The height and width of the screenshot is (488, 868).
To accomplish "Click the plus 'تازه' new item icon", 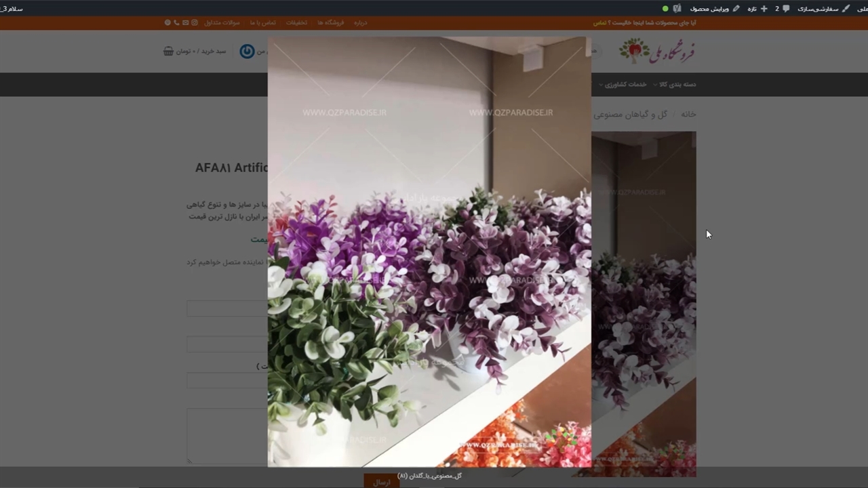I will coord(764,9).
